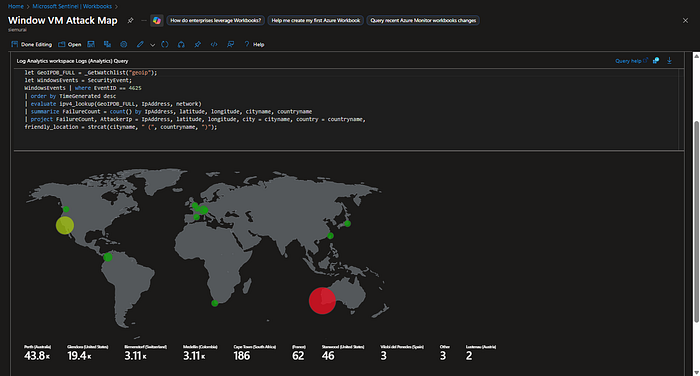Screen dimensions: 700x376
Task: Select the United States 46 metric
Action: 343,353
